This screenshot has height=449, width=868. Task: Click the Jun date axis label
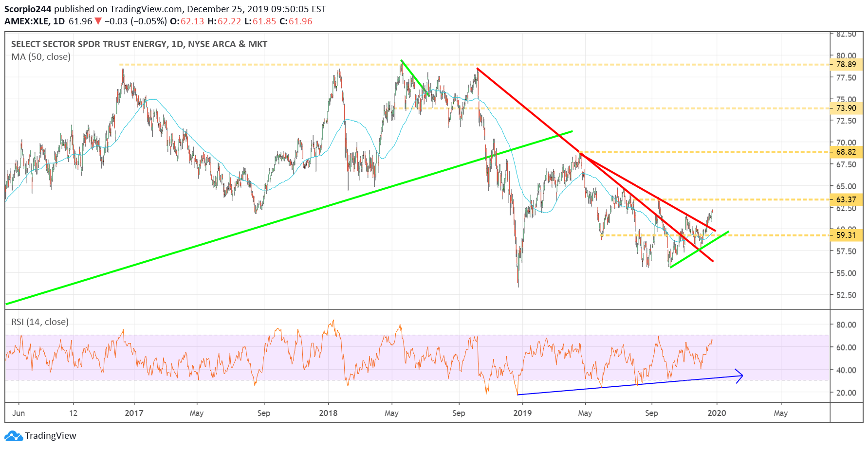tap(18, 413)
